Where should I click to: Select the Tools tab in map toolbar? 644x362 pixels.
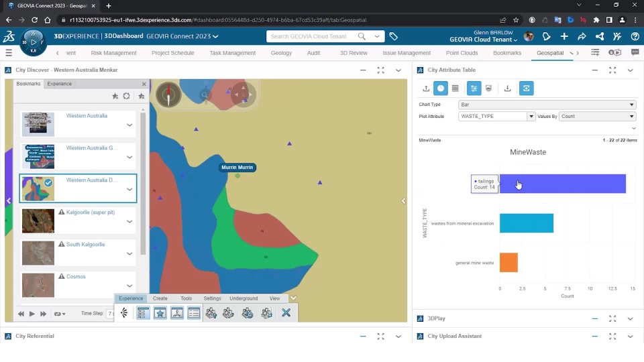[186, 298]
